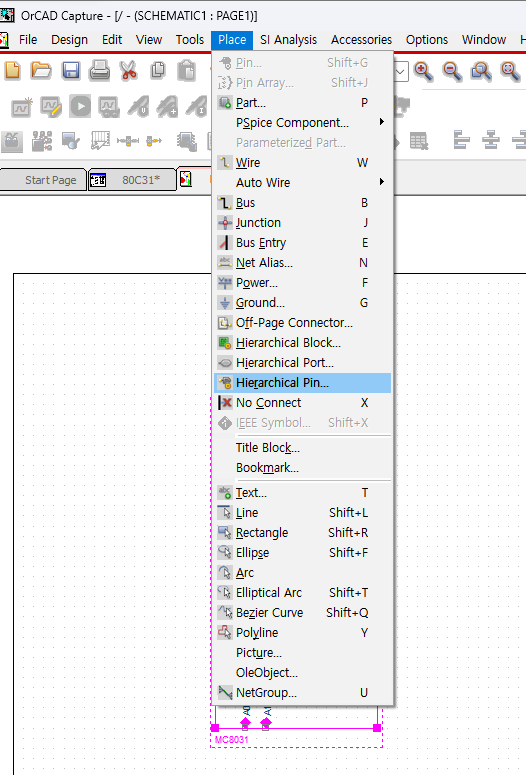View simulation results with the glasses waveform icon
The height and width of the screenshot is (775, 526).
tap(109, 107)
